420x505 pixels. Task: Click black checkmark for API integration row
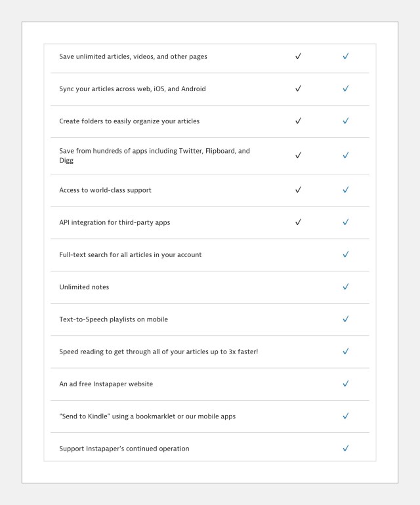tap(298, 222)
